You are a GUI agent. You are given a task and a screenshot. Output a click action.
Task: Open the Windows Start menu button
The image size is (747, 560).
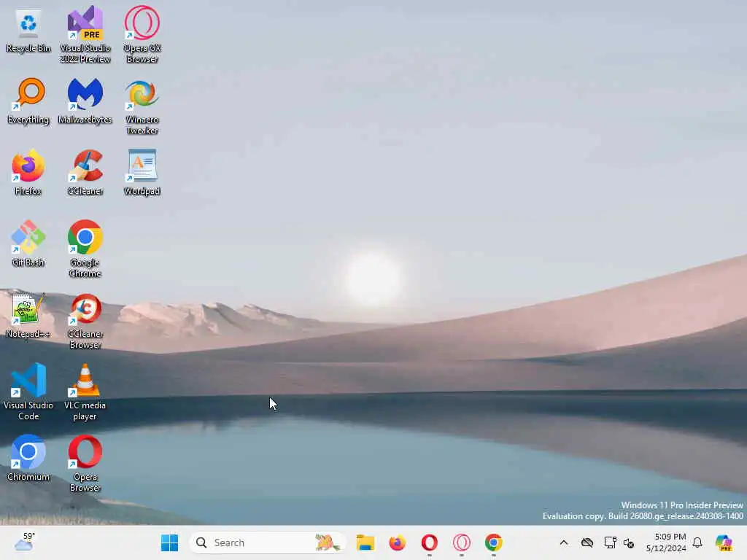[169, 542]
